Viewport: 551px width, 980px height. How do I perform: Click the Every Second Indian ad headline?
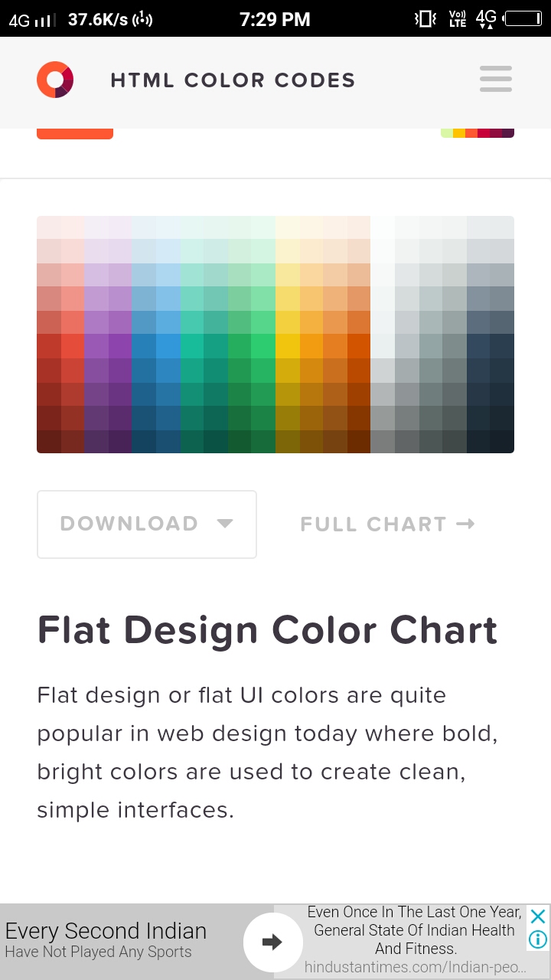point(106,930)
